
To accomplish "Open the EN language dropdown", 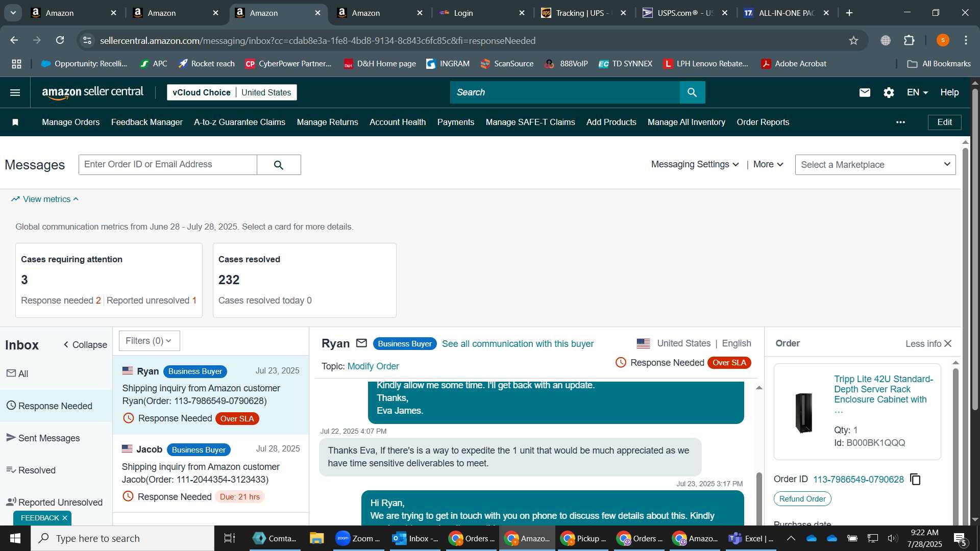I will pyautogui.click(x=917, y=92).
